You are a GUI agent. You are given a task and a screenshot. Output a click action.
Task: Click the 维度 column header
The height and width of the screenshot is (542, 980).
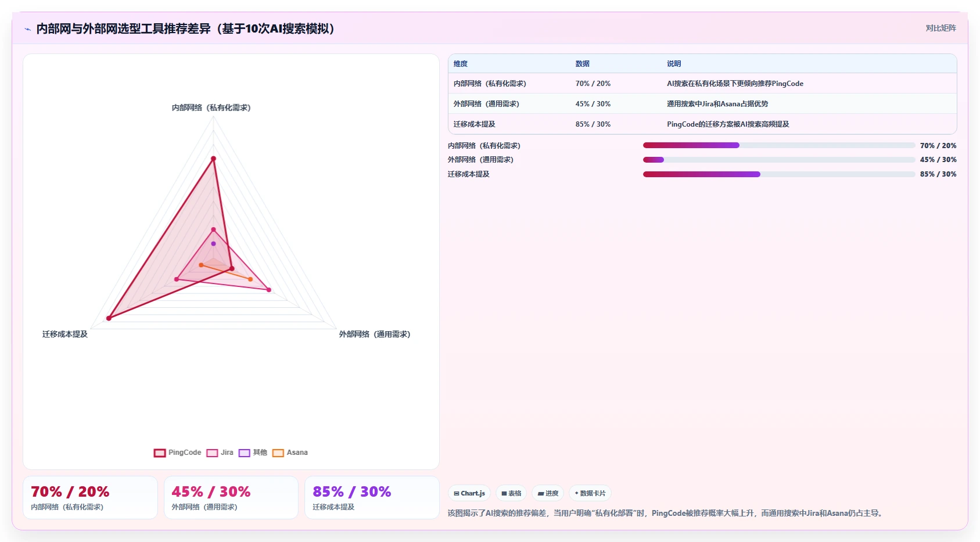tap(461, 64)
